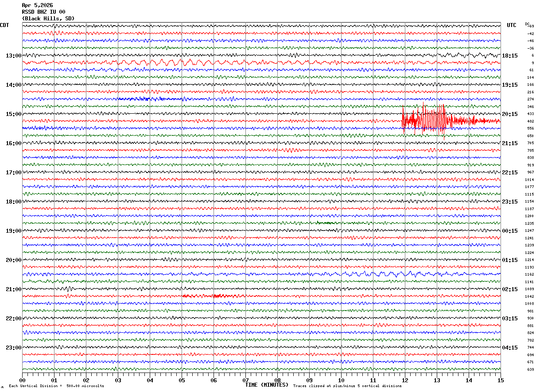Image resolution: width=536 pixels, height=392 pixels.
Task: Click the 17:00 CDT time label
Action: pos(14,173)
